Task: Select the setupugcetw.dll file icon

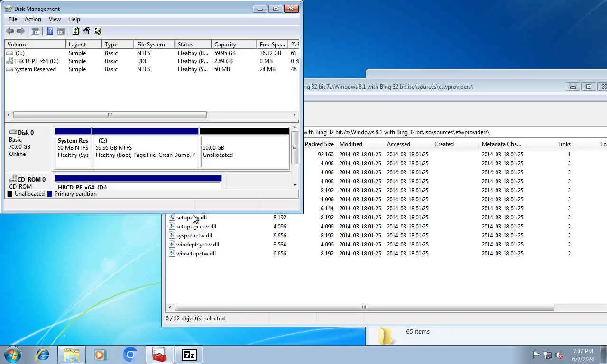Action: click(172, 227)
